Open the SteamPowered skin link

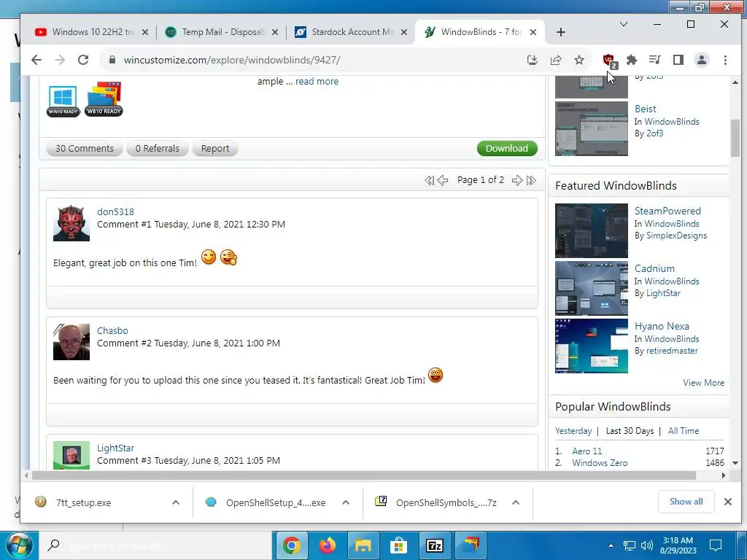click(667, 211)
